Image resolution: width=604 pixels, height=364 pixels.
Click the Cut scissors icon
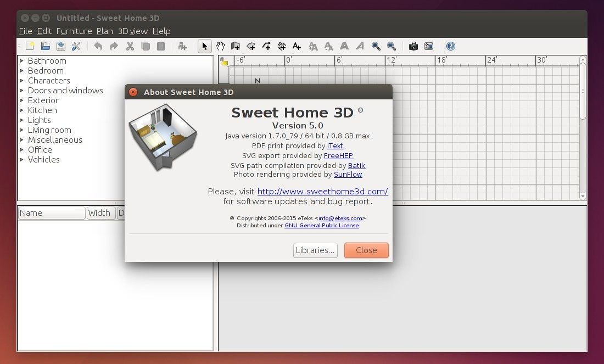(130, 46)
